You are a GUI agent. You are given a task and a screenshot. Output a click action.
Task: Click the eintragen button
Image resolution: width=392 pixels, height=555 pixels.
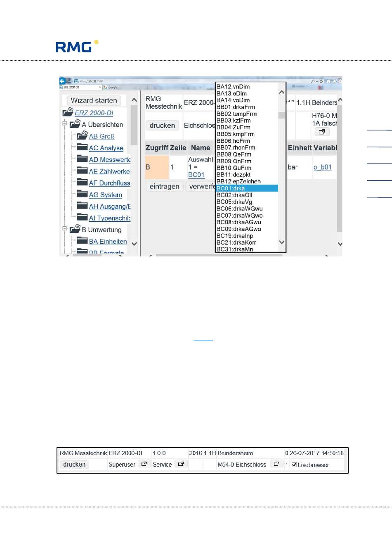(164, 186)
